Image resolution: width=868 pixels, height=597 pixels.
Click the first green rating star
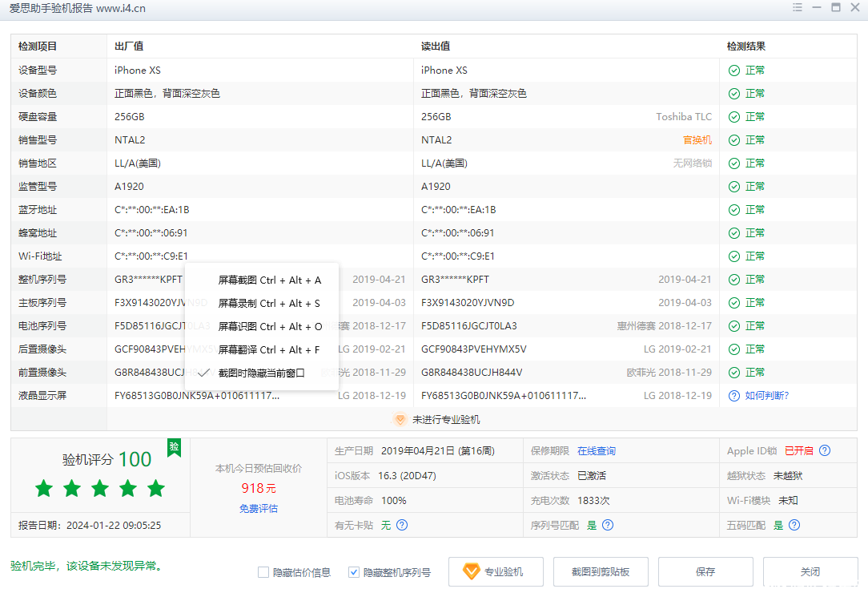click(x=44, y=489)
